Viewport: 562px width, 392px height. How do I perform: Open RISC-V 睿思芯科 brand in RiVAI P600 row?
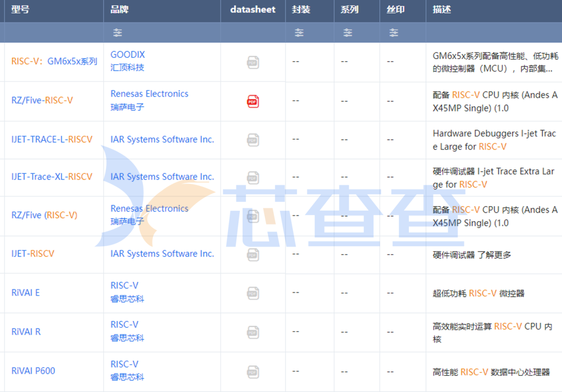tap(127, 371)
